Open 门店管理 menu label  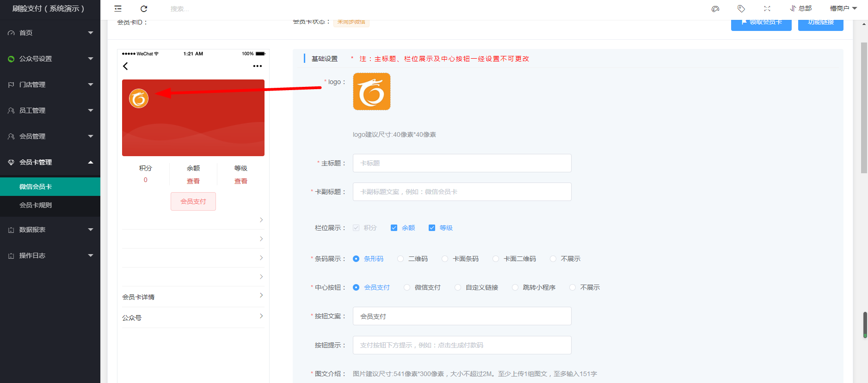click(32, 85)
